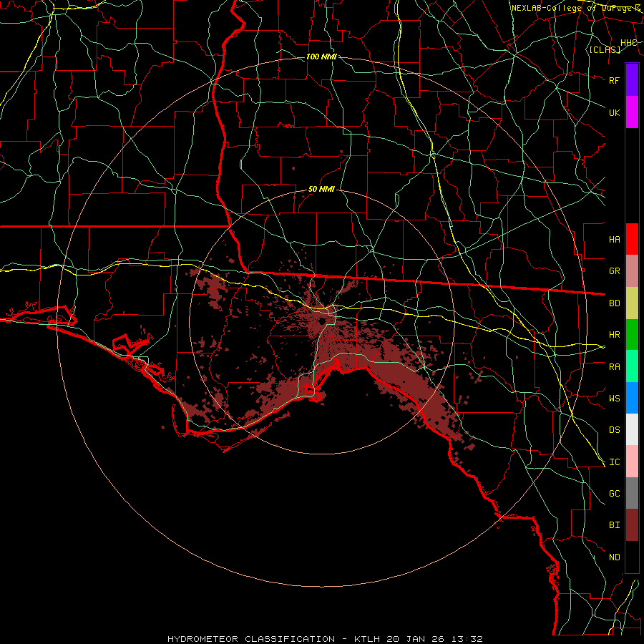
Task: Click the ND legend label
Action: click(x=614, y=557)
